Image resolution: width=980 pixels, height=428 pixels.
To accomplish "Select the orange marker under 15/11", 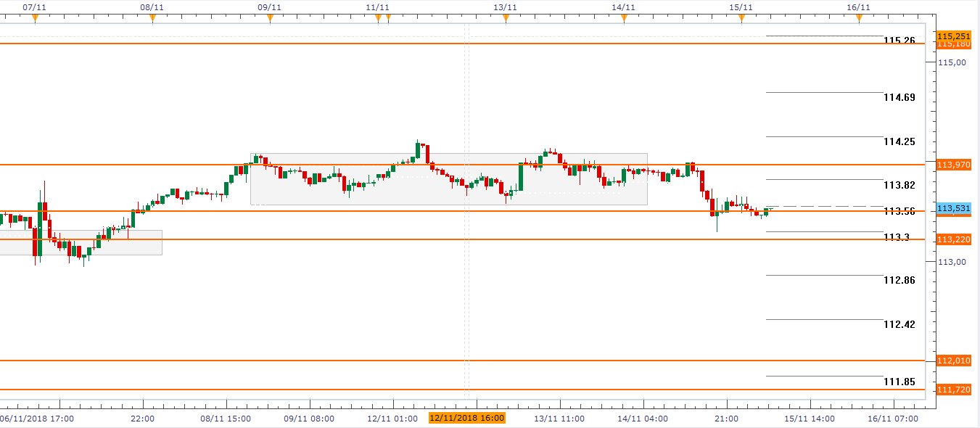I will pos(741,19).
